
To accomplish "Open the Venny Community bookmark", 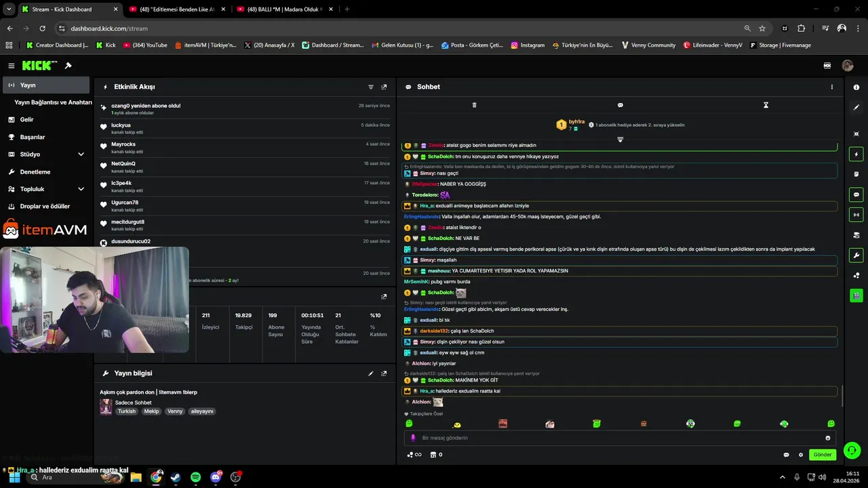I will (x=648, y=45).
